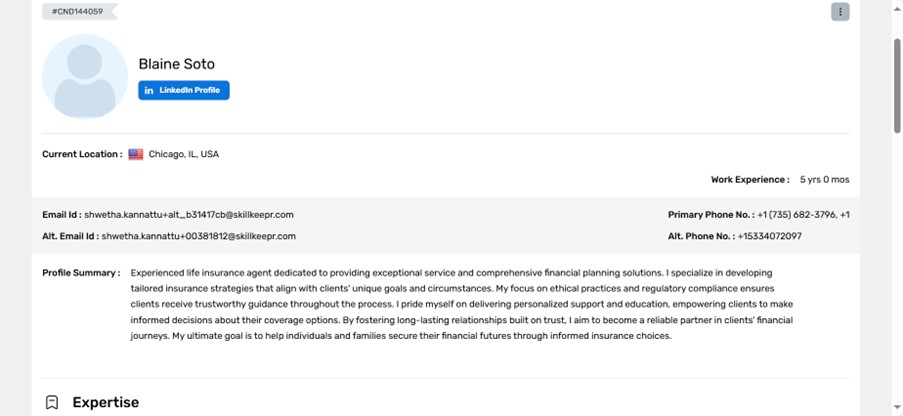
Task: Click the alternate email address
Action: coord(198,236)
